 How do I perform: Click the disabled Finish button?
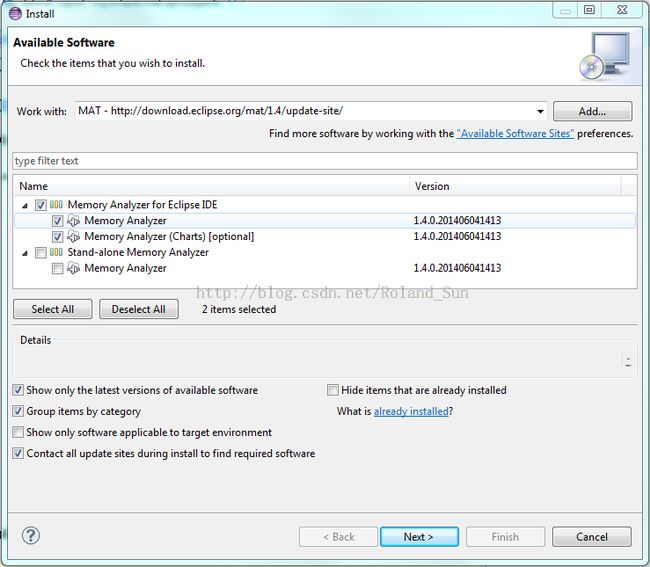505,537
